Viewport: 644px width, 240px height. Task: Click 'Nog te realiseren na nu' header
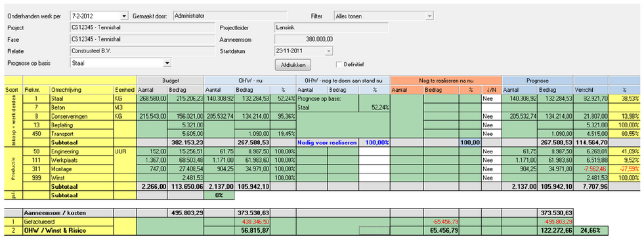click(446, 81)
